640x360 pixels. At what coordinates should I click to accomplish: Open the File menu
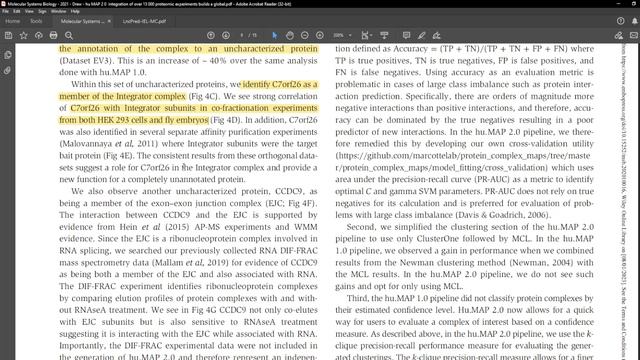coord(5,11)
